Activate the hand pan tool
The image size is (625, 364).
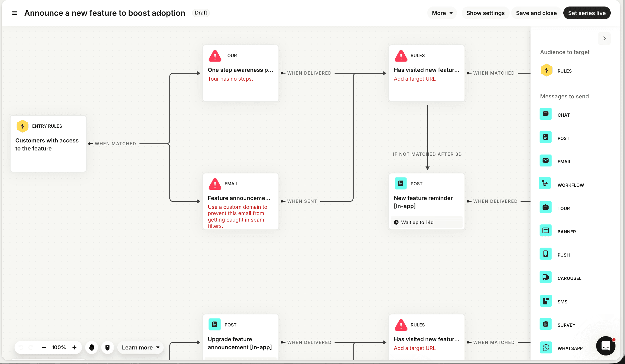[x=91, y=347]
